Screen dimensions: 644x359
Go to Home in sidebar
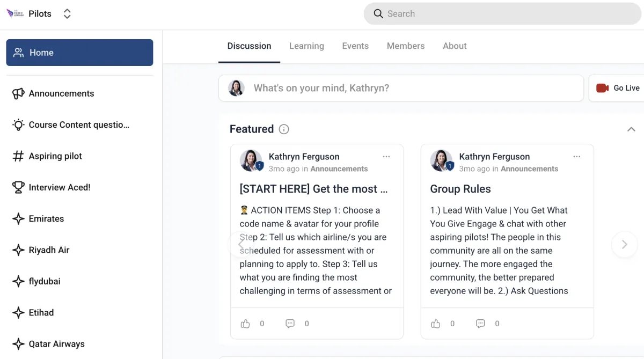[x=79, y=53]
